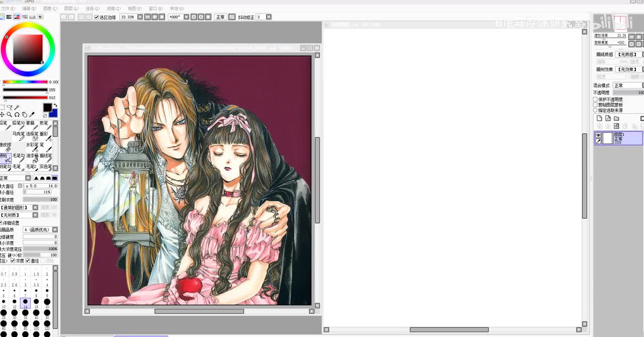Select the lasso selection tool

(10, 107)
